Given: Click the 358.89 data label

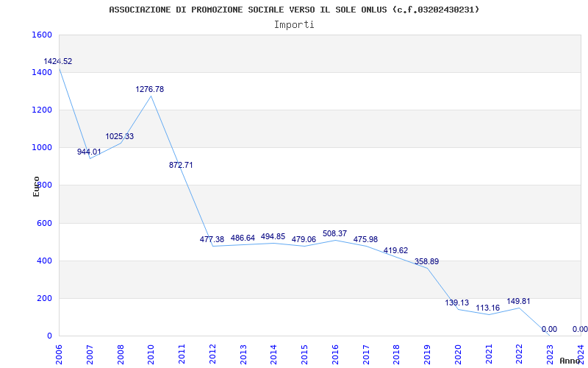Looking at the screenshot, I should [x=427, y=261].
